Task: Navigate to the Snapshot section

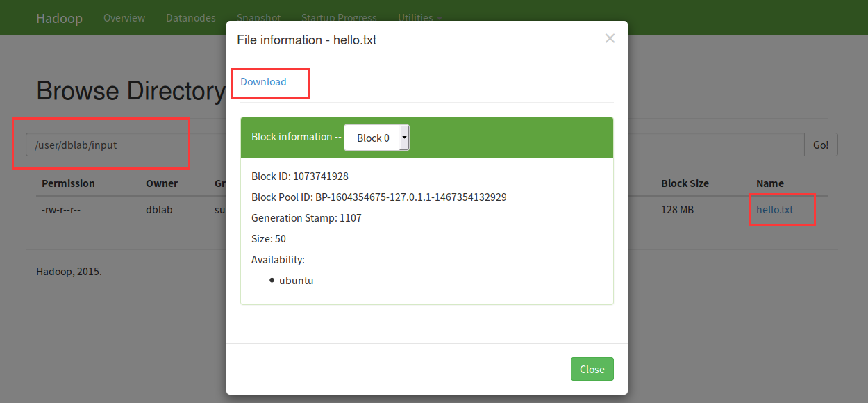Action: click(258, 18)
